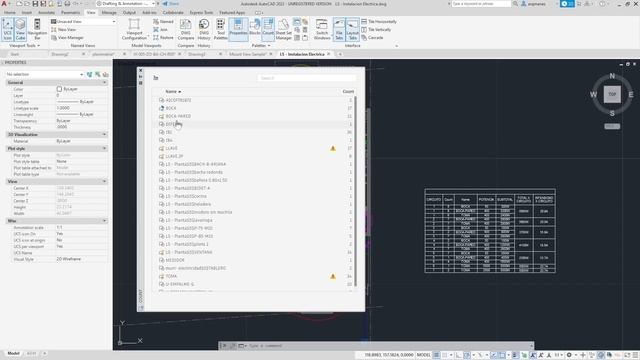Click the Restore viewports tool

(163, 38)
